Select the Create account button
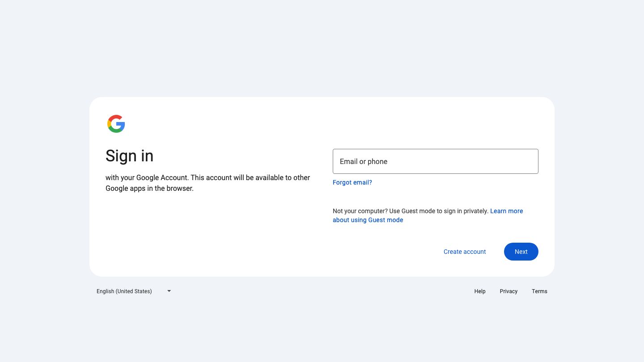 [465, 252]
